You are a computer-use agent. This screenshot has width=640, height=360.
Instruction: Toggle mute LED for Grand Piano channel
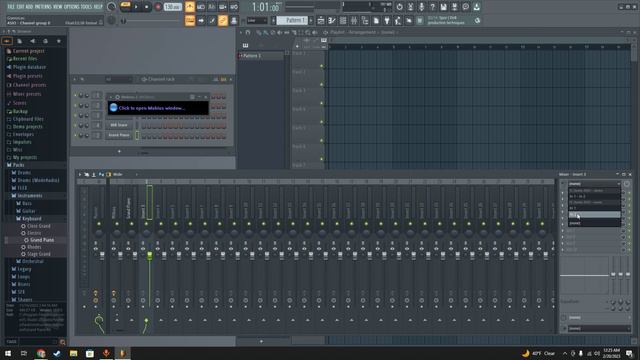click(75, 135)
